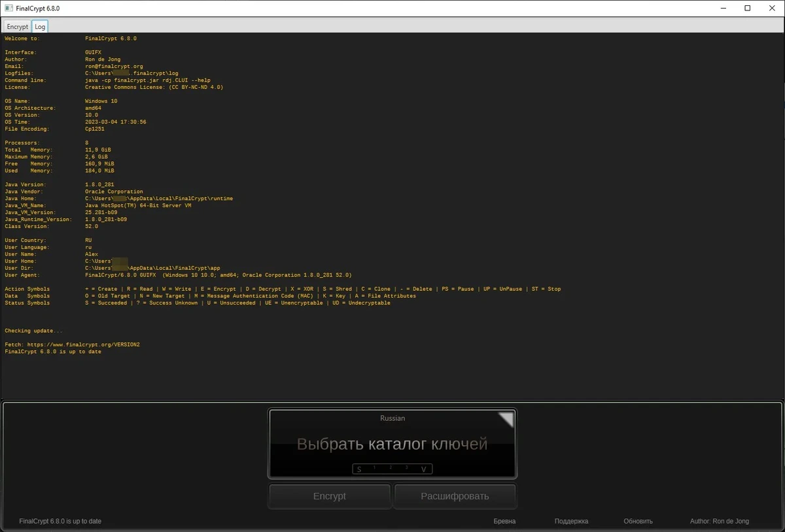Image resolution: width=785 pixels, height=532 pixels.
Task: Click the Java HotSpot(TM) 64-Bit Server VM text
Action: [138, 206]
